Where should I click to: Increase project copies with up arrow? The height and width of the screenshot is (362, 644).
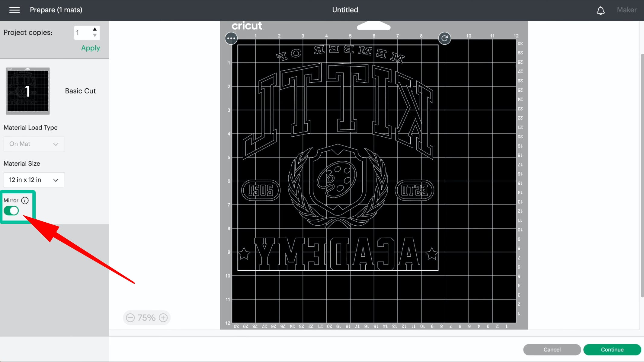(95, 29)
